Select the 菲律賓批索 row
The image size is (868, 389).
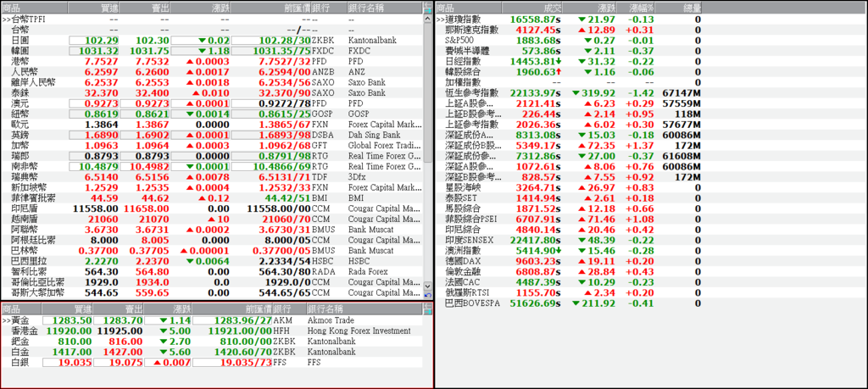[211, 198]
